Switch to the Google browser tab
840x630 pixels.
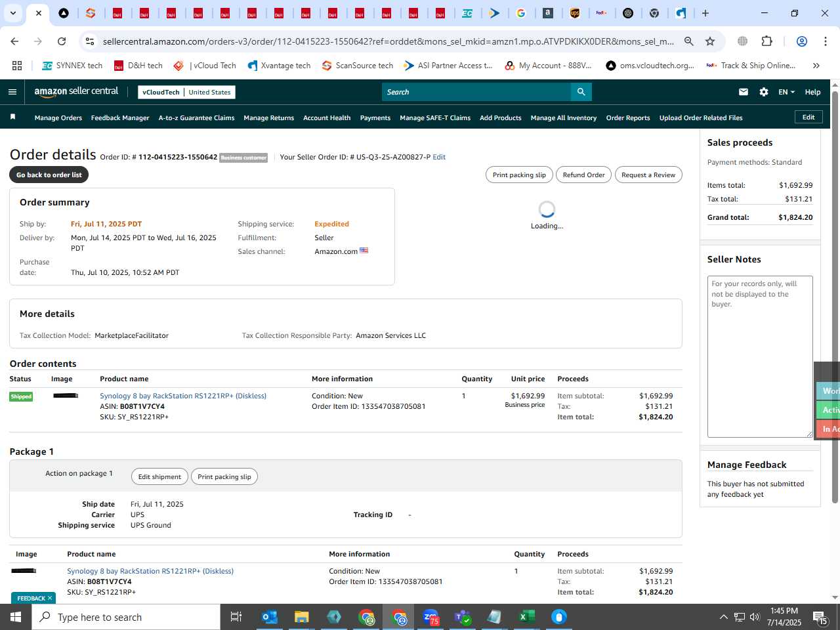(521, 13)
